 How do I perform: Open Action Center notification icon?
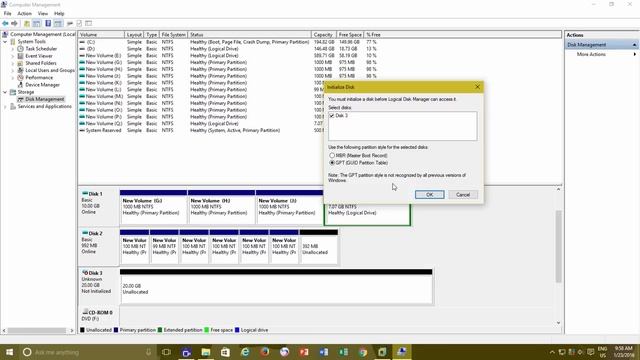(590, 352)
